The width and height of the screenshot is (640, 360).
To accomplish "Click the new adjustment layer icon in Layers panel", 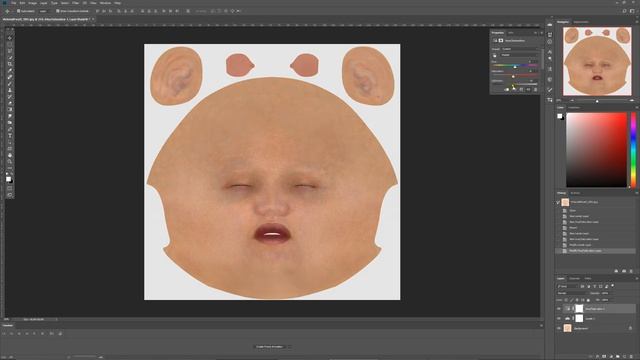I will click(x=611, y=356).
